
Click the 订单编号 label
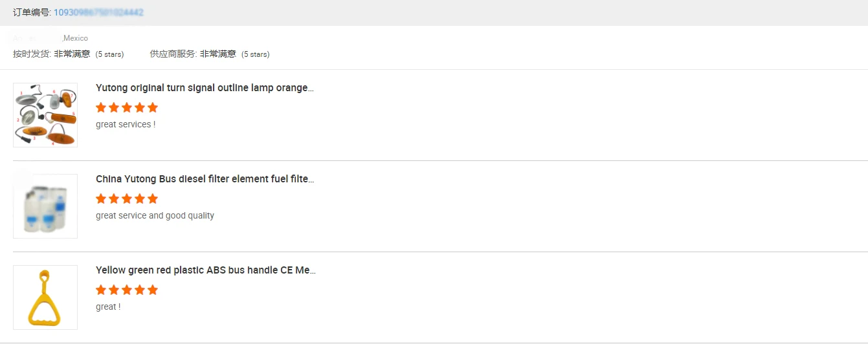point(32,12)
